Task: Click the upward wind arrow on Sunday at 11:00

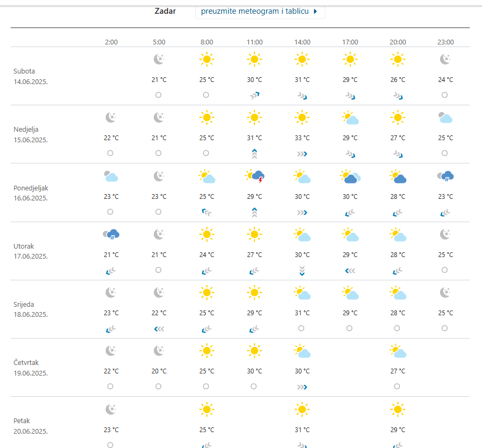Action: 254,153
